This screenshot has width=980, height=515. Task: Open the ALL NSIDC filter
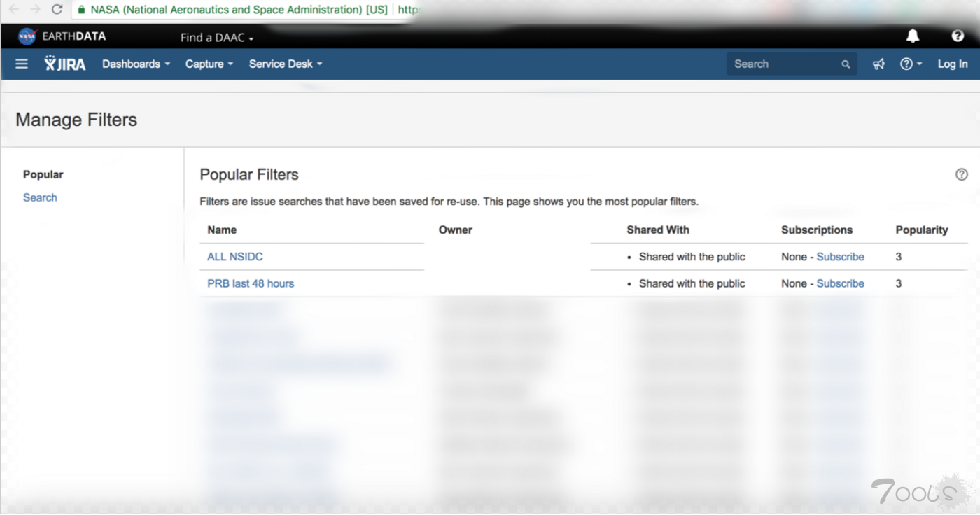click(x=235, y=257)
